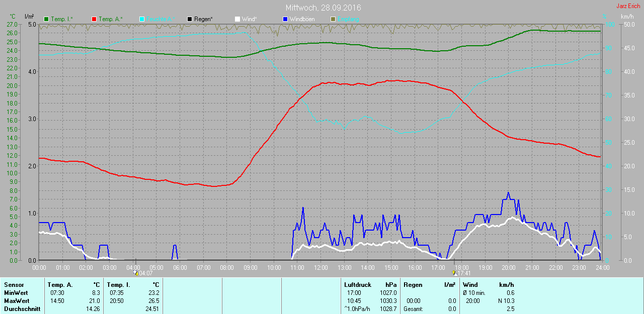The height and width of the screenshot is (314, 644).
Task: Click the '26.5' indoor maximum value
Action: (153, 301)
